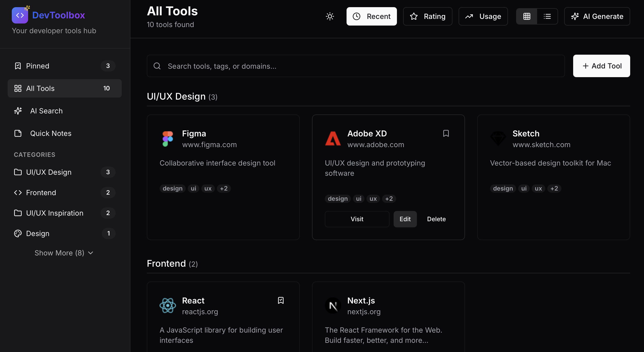
Task: Select All Tools in sidebar
Action: 65,88
